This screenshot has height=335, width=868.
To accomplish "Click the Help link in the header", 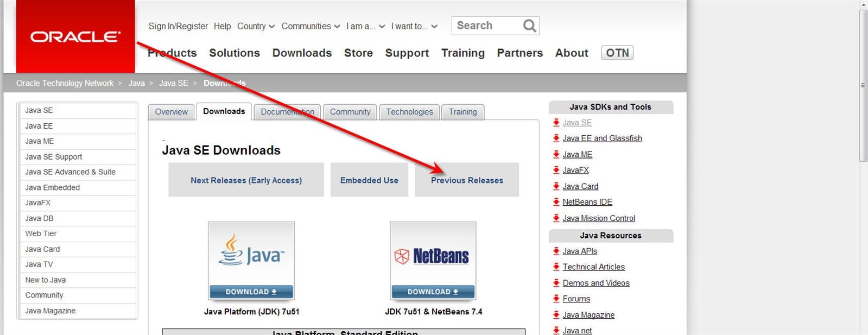I will [x=222, y=26].
